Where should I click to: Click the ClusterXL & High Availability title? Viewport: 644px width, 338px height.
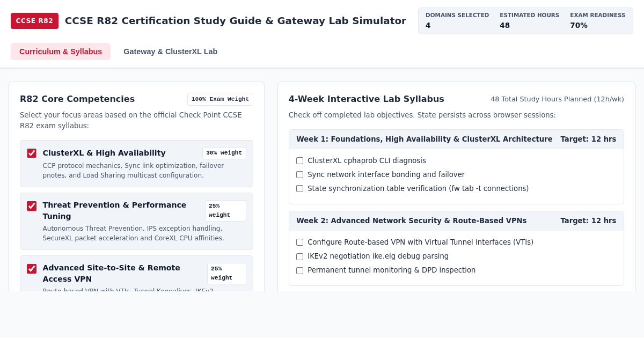tap(104, 153)
